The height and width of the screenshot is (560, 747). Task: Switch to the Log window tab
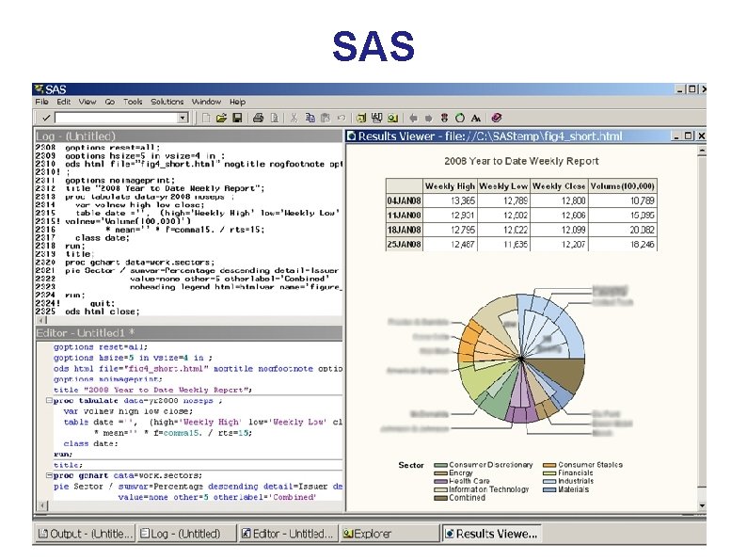click(x=185, y=534)
